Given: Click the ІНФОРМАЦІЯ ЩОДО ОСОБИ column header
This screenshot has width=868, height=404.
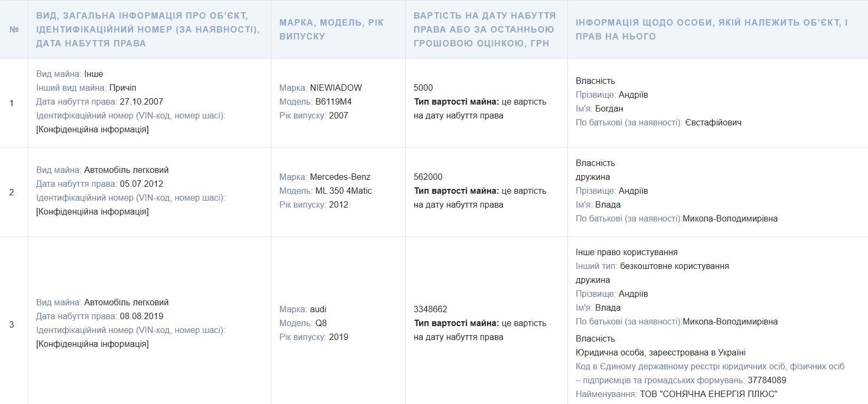Looking at the screenshot, I should click(x=711, y=29).
